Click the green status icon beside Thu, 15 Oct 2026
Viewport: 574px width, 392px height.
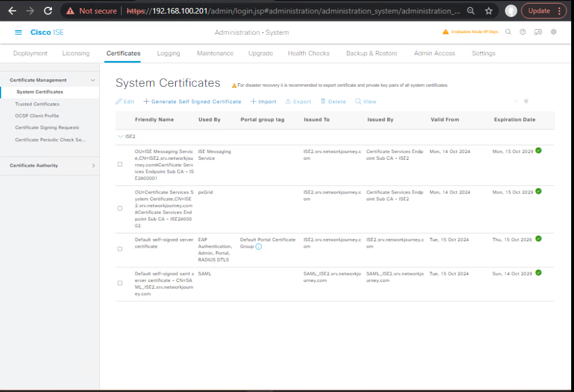(539, 239)
